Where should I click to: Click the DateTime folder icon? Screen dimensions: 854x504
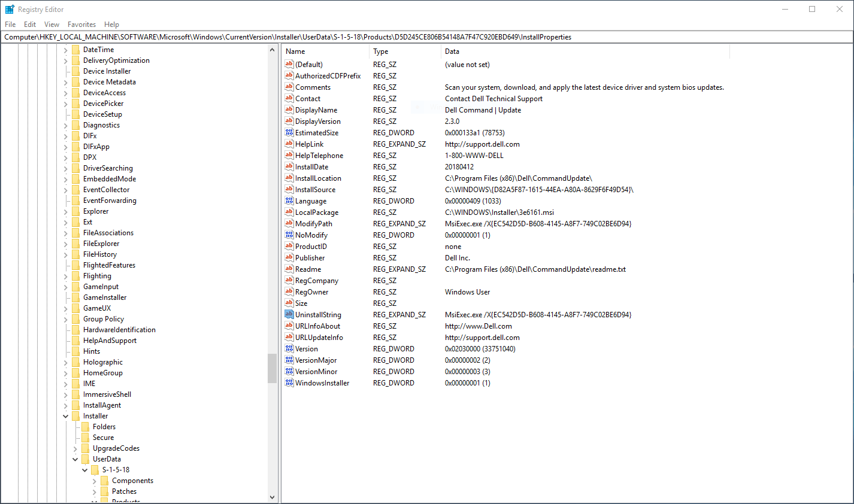76,50
